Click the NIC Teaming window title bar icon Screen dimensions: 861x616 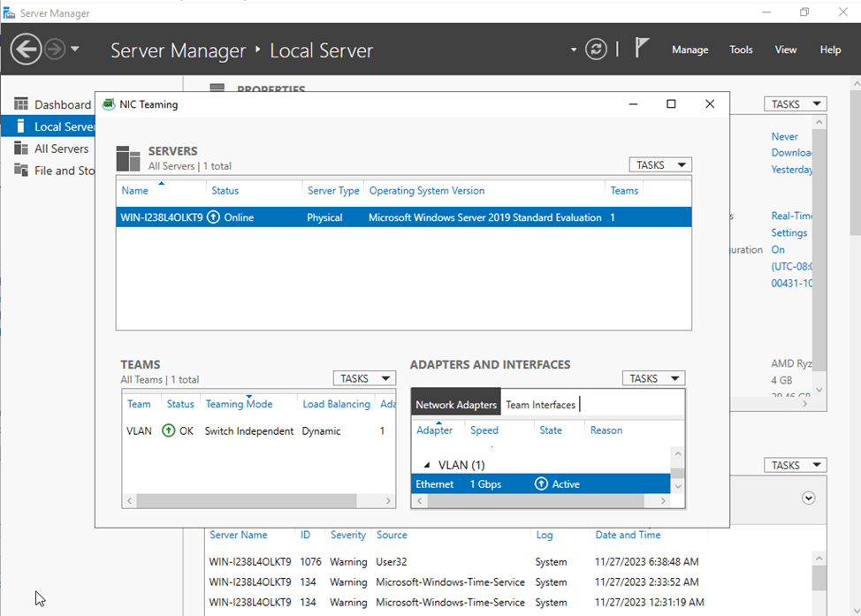108,103
